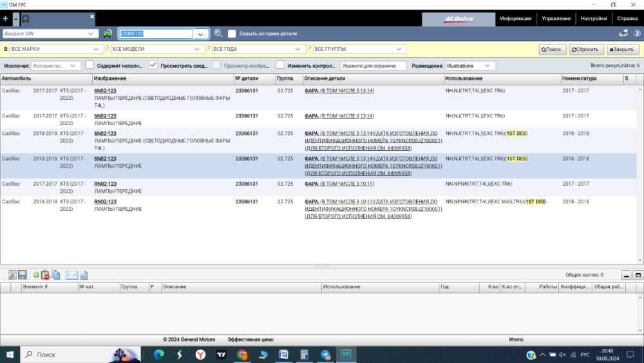
Task: Click the save floppy disk icon
Action: pos(23,275)
